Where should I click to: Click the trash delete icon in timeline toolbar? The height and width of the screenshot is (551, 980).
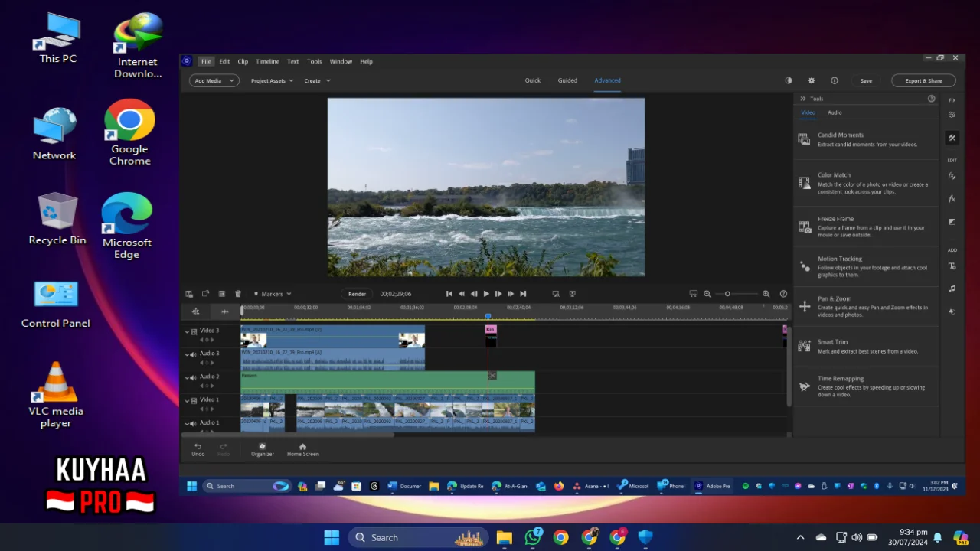(238, 294)
